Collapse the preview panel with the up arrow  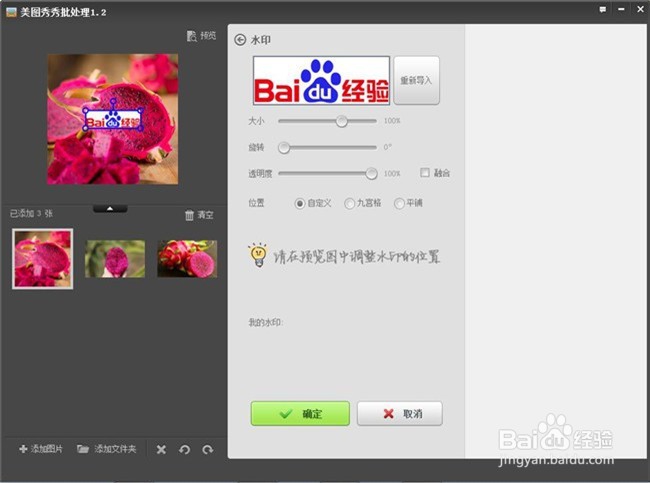click(x=110, y=209)
